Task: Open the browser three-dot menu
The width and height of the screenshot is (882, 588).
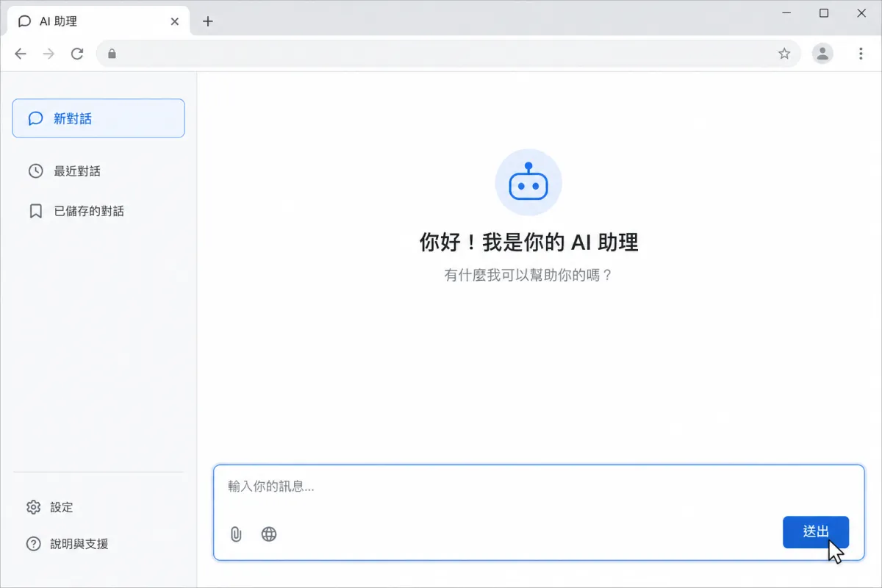Action: 861,54
